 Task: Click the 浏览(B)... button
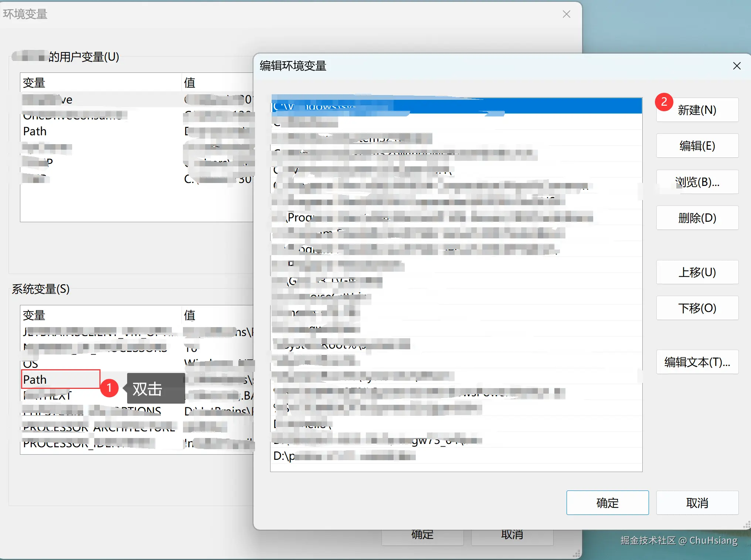[697, 182]
